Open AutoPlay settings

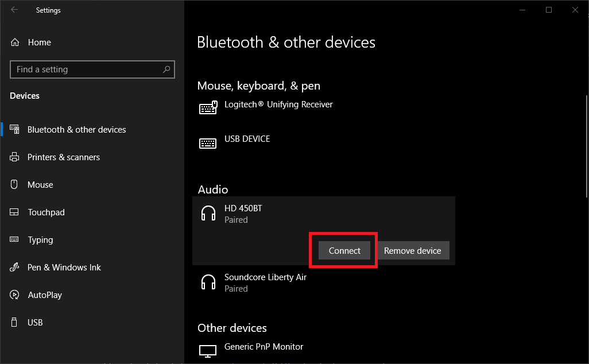[45, 295]
